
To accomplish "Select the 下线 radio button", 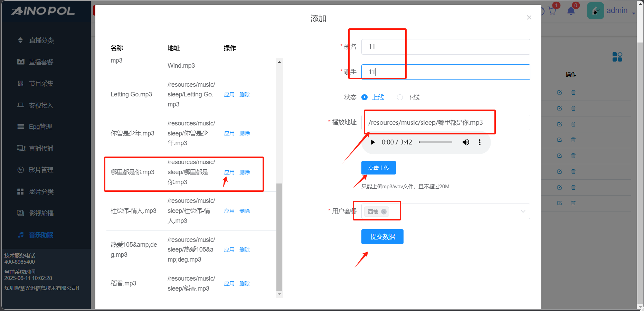I will pyautogui.click(x=400, y=97).
